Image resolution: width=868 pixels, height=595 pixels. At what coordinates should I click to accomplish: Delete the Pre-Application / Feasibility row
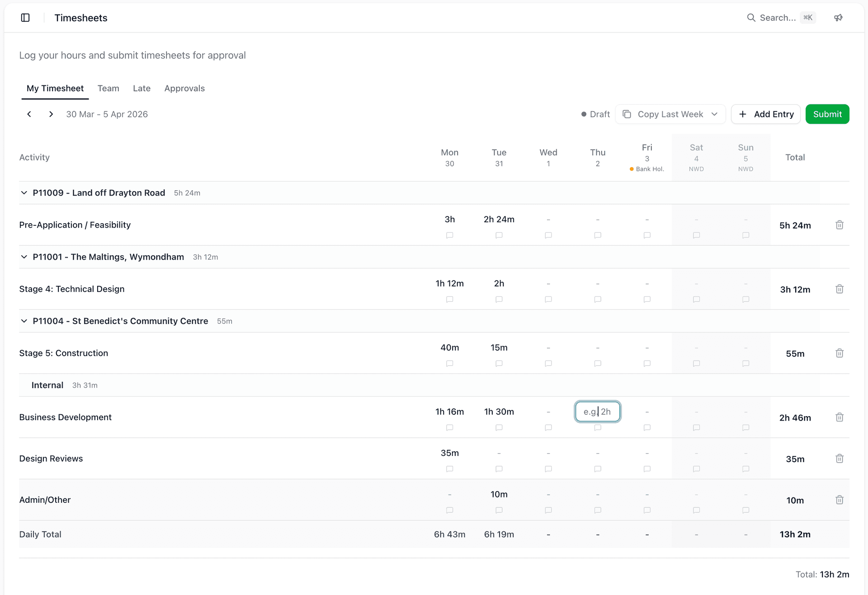tap(839, 225)
